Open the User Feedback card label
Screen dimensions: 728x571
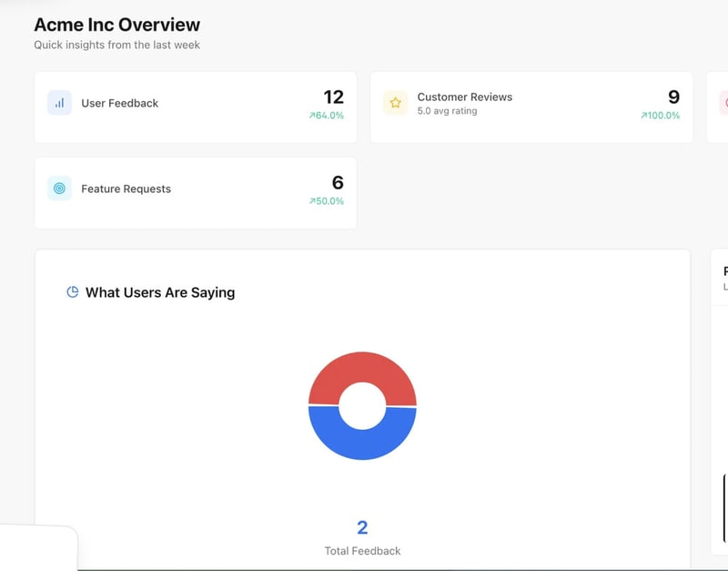pyautogui.click(x=119, y=103)
